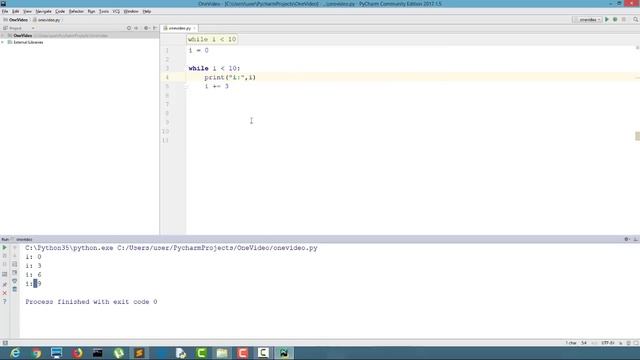Close the Run tab with red X icon

(x=4, y=293)
